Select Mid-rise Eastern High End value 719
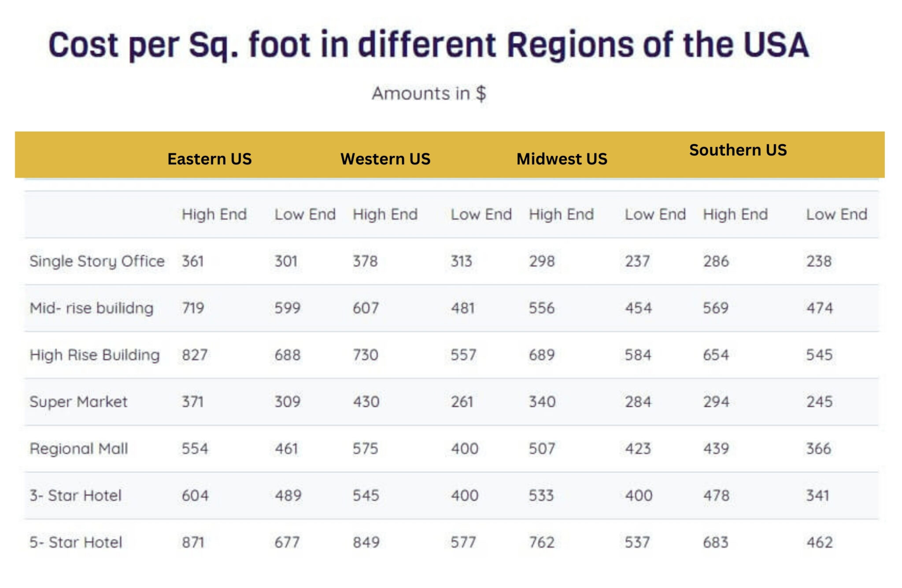Image resolution: width=902 pixels, height=588 pixels. click(193, 308)
